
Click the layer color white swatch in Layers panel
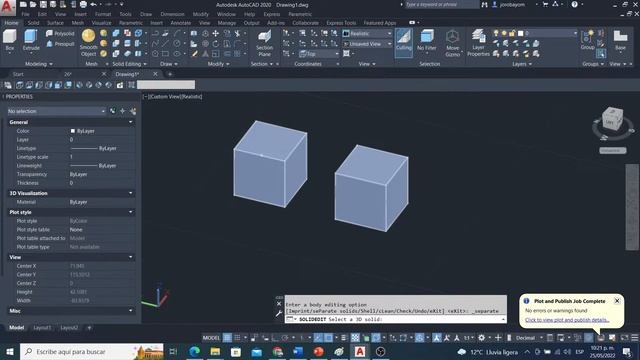(520, 33)
